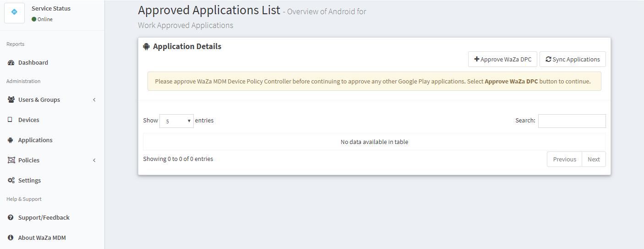This screenshot has height=249, width=644.
Task: Click the Sync Applications button
Action: click(573, 59)
